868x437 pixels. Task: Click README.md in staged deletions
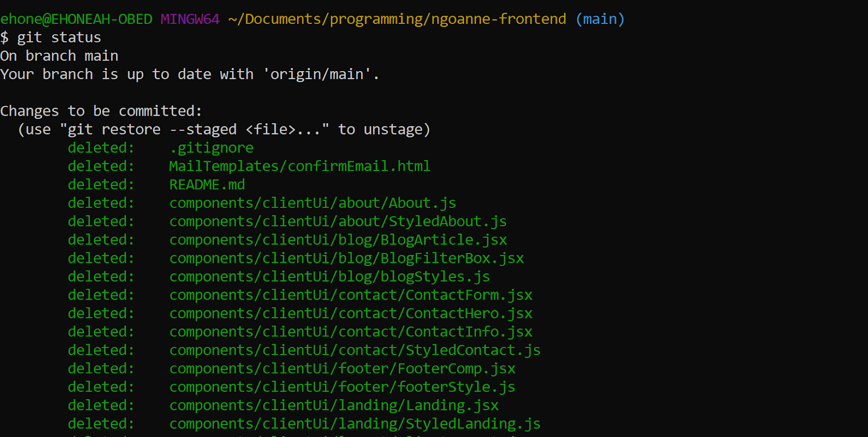(x=207, y=185)
